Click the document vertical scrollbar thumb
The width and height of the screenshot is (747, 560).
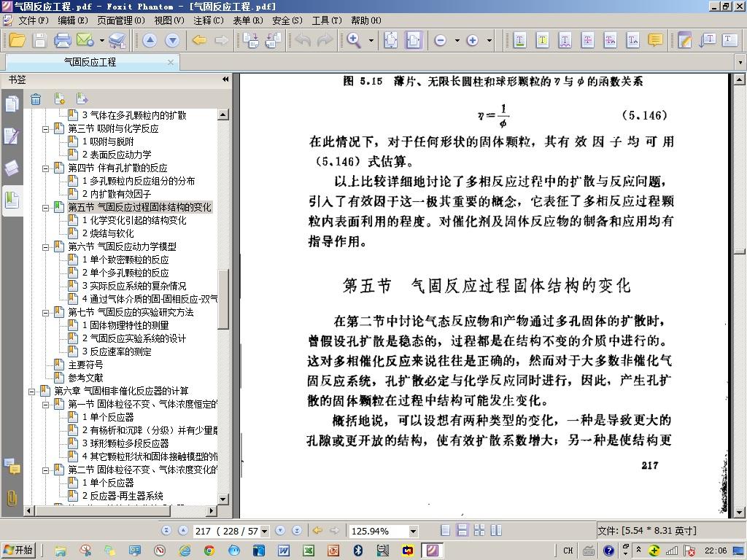click(x=739, y=252)
